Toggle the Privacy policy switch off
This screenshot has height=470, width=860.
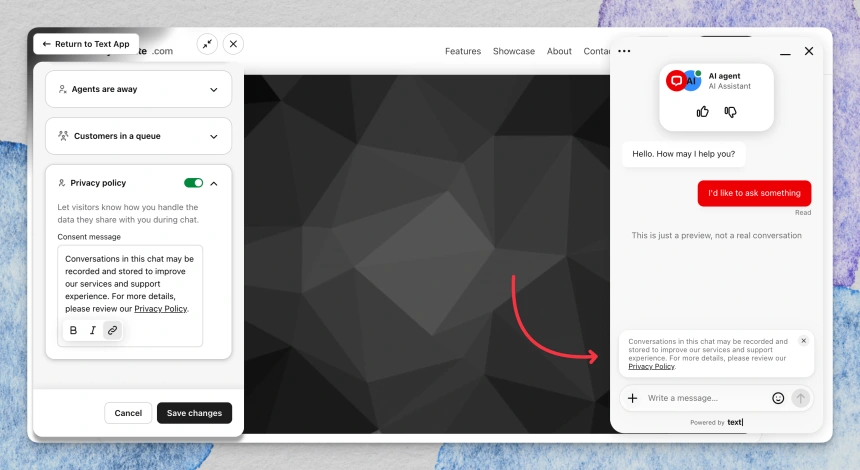[194, 183]
